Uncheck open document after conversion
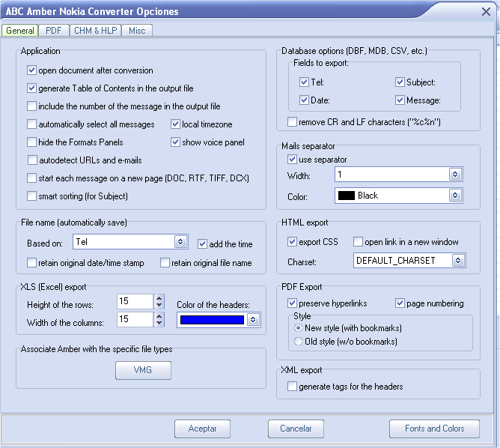The height and width of the screenshot is (448, 500). click(x=31, y=70)
